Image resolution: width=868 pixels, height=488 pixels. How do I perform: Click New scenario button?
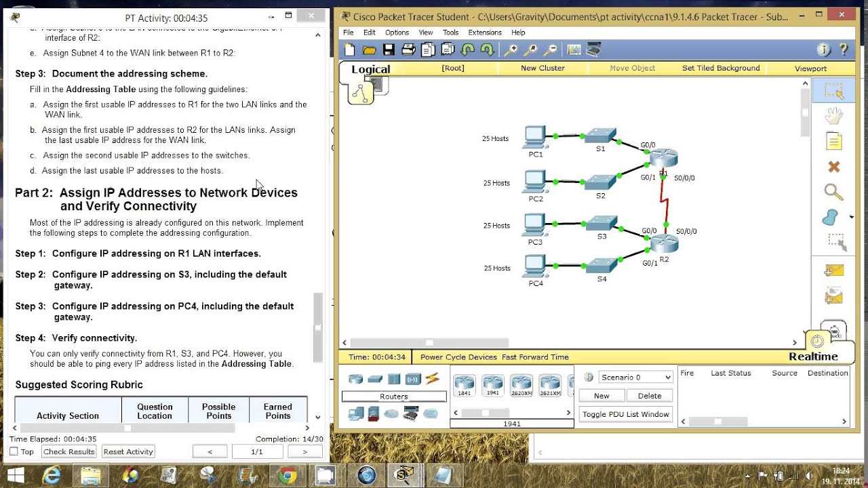(x=601, y=396)
